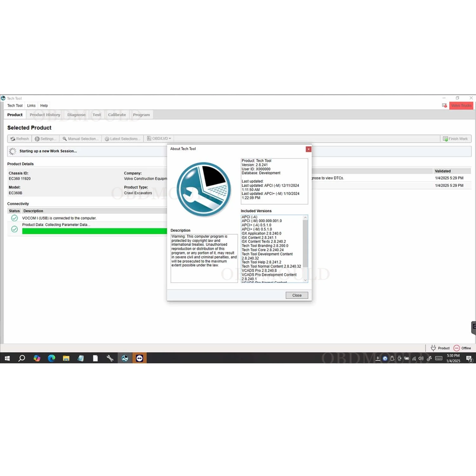
Task: Switch to the Diagnose tab
Action: 76,115
